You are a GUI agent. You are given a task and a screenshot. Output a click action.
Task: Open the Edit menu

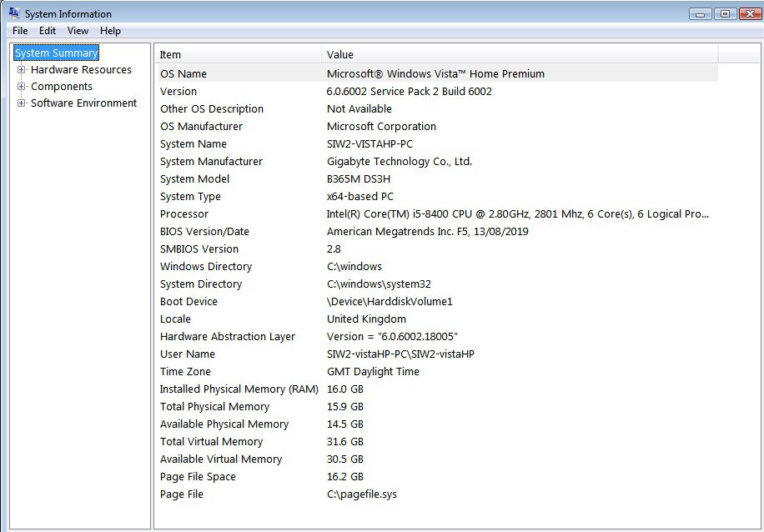[48, 31]
